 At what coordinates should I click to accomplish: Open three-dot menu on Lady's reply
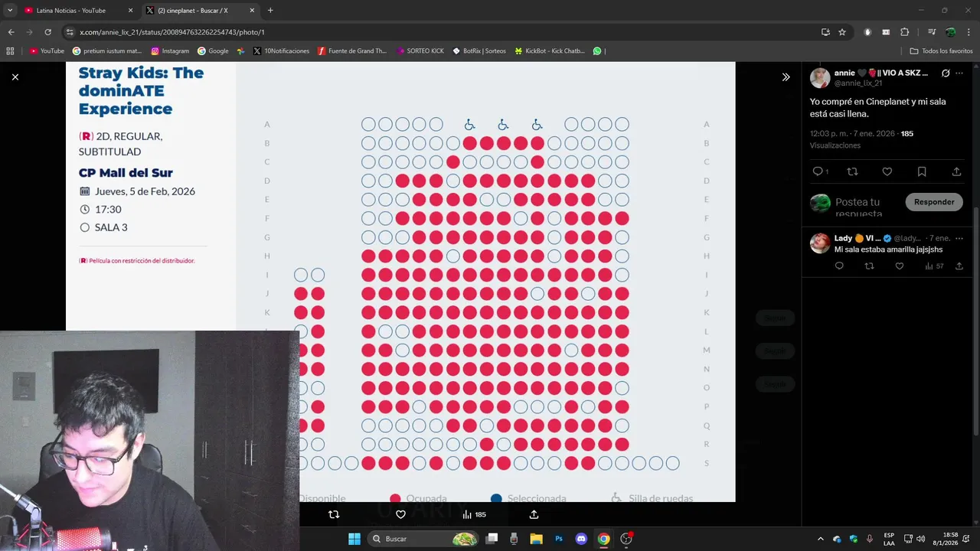coord(959,239)
